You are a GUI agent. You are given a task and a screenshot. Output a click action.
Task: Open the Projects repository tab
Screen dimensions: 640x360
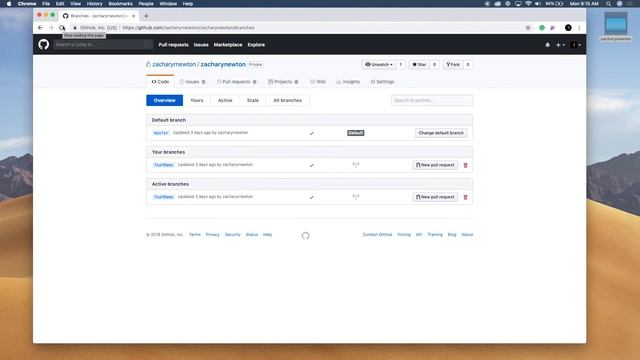coord(283,82)
